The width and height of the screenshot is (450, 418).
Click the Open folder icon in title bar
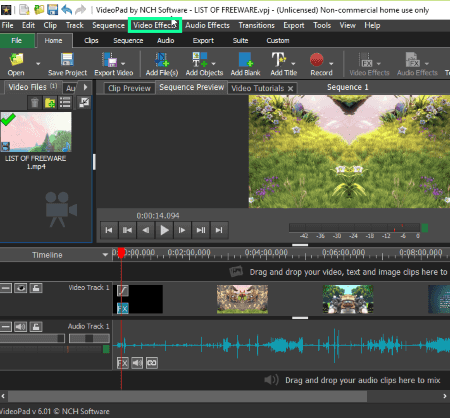tap(39, 10)
